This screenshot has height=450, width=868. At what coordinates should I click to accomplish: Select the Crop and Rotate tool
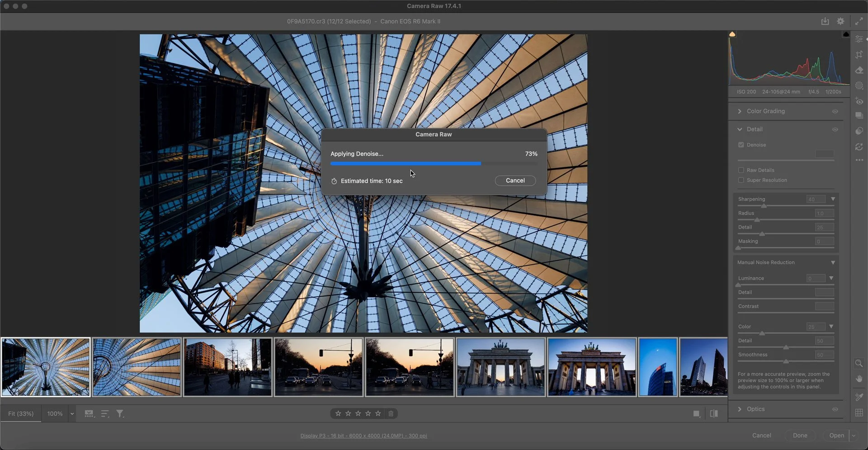[859, 55]
